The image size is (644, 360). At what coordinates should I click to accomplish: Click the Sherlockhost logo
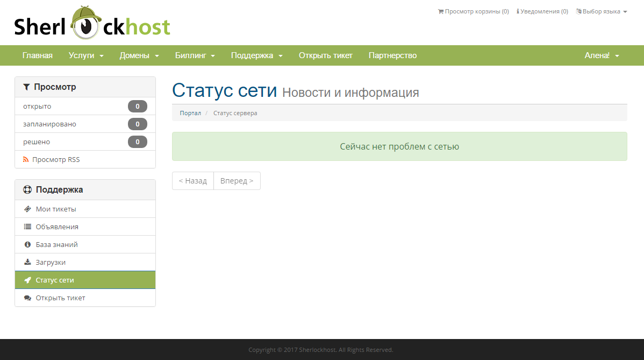pos(92,24)
